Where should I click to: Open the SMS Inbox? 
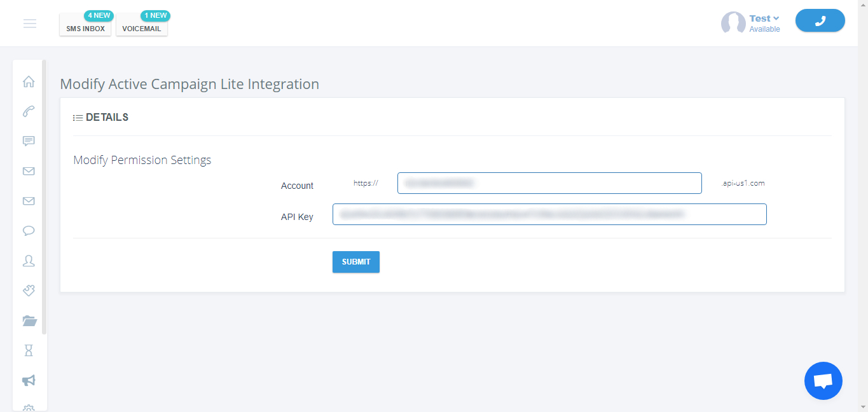[x=85, y=29]
